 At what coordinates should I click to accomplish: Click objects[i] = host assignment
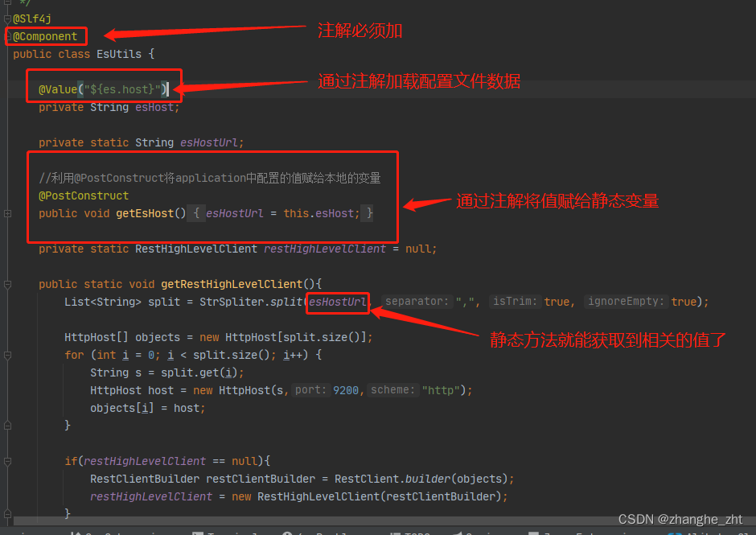point(147,408)
